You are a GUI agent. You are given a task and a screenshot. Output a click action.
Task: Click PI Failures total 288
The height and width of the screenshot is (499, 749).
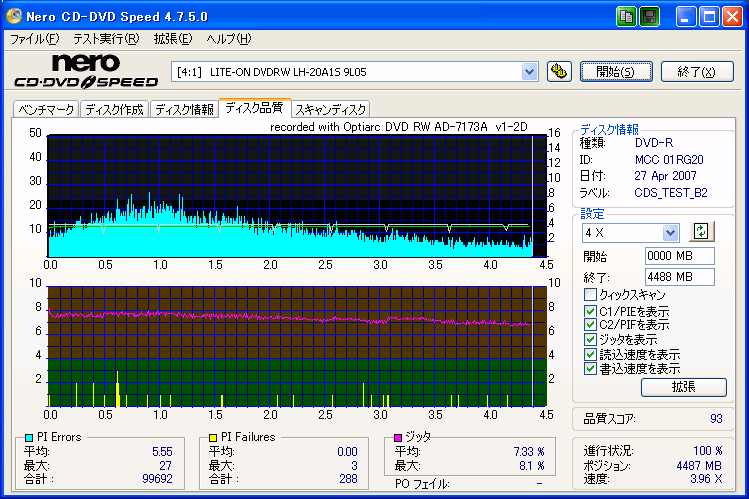coord(348,478)
